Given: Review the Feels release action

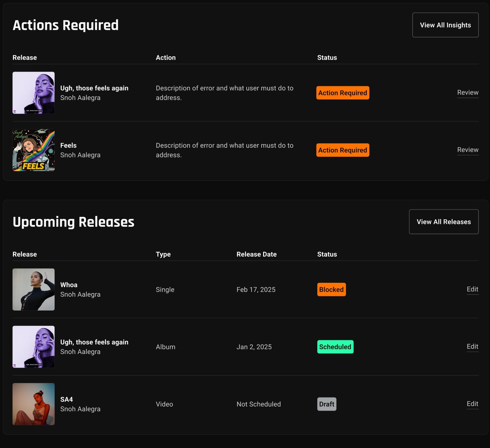Looking at the screenshot, I should tap(467, 150).
